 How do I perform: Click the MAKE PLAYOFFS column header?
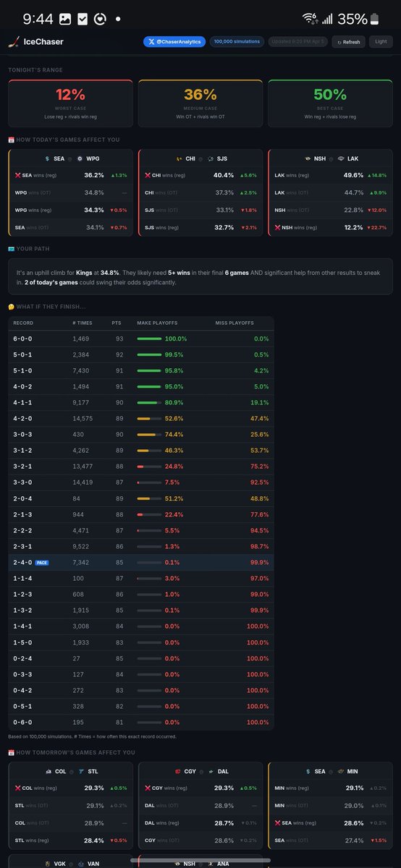point(156,323)
